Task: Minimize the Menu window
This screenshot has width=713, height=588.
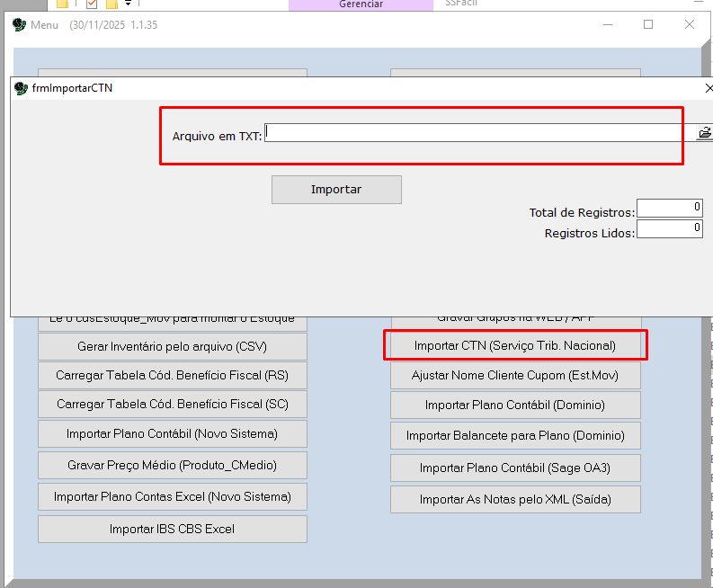Action: pyautogui.click(x=608, y=24)
